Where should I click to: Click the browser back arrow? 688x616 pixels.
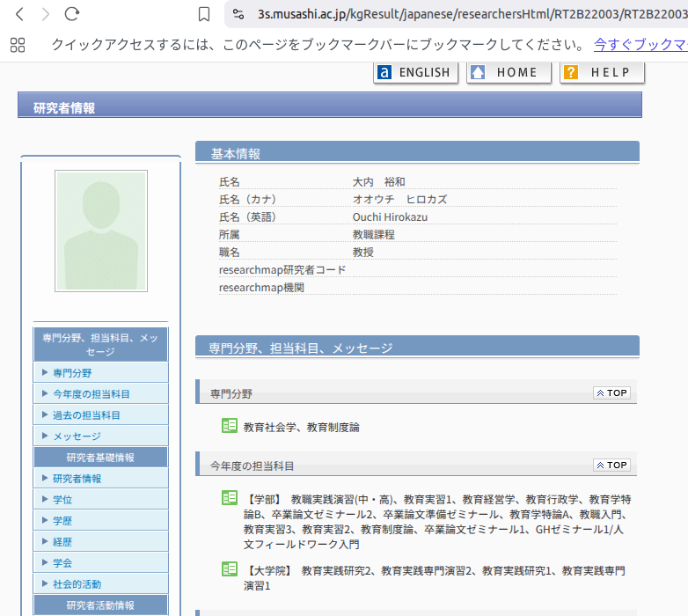point(20,14)
